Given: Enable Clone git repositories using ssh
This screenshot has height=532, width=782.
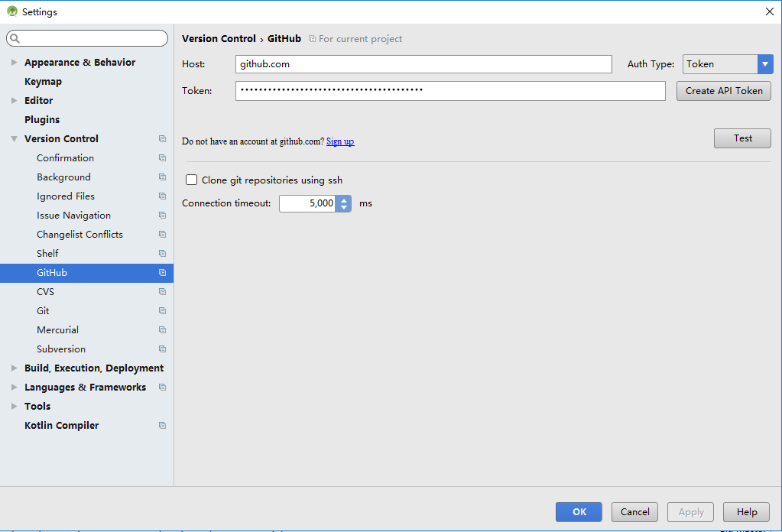Looking at the screenshot, I should click(x=192, y=180).
